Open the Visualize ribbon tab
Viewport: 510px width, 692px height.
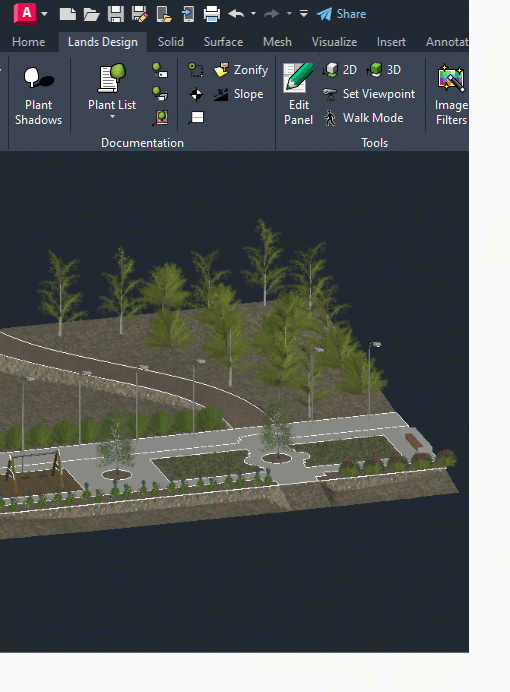click(x=334, y=42)
